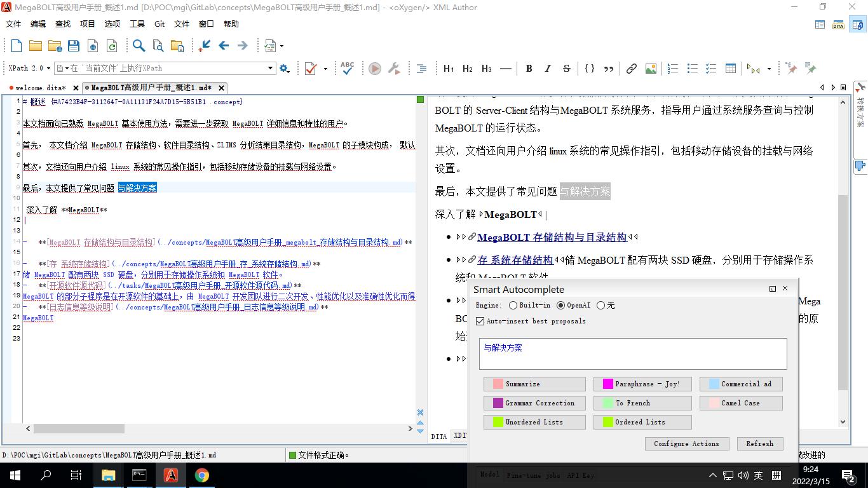The height and width of the screenshot is (488, 868).
Task: Click the To French button
Action: coord(642,403)
